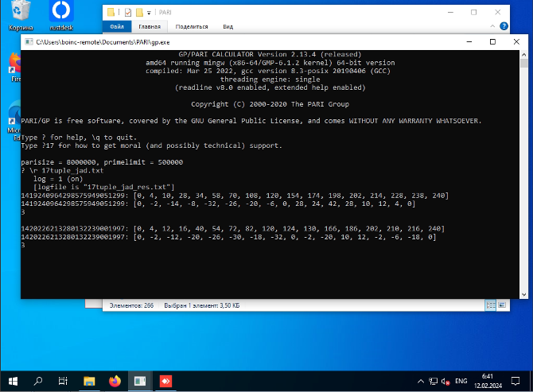The image size is (533, 392).
Task: Open the Microsoft Edge desktop shortcut
Action: [x=14, y=121]
